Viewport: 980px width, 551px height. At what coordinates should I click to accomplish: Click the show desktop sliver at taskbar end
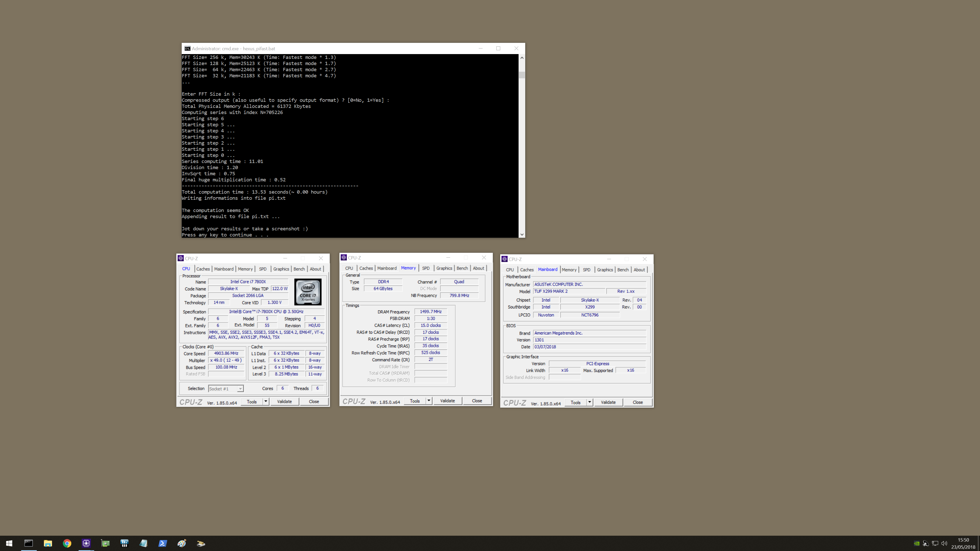(x=978, y=543)
